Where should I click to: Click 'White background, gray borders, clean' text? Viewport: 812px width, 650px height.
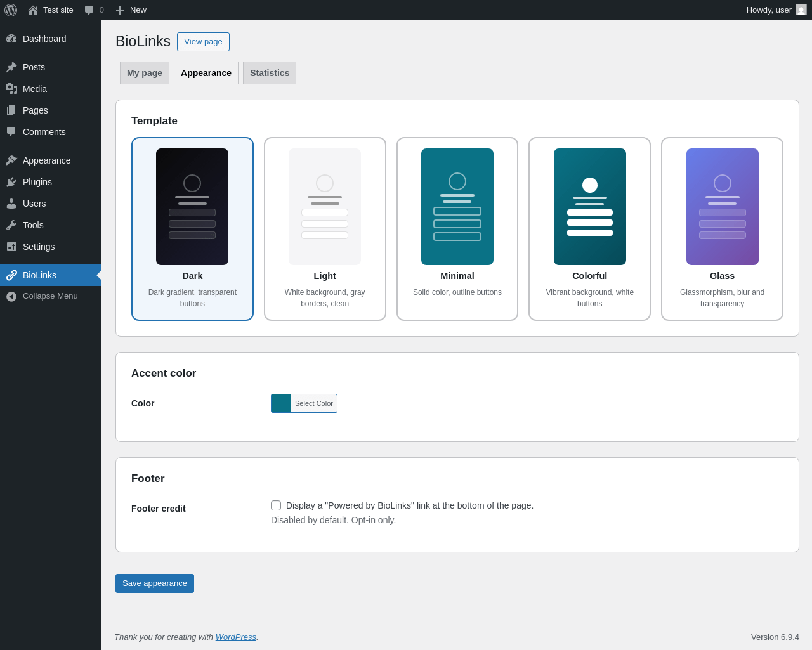325,298
